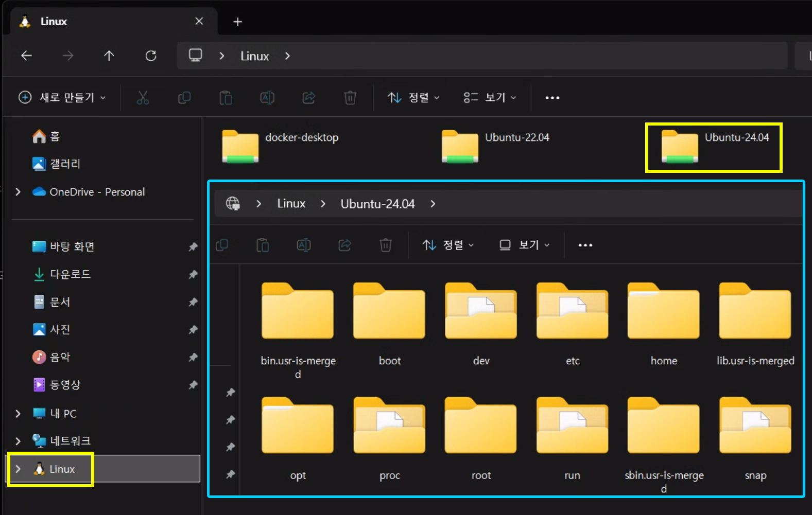Viewport: 812px width, 515px height.
Task: Click the network globe icon in Ubuntu-24.04 address bar
Action: (233, 204)
